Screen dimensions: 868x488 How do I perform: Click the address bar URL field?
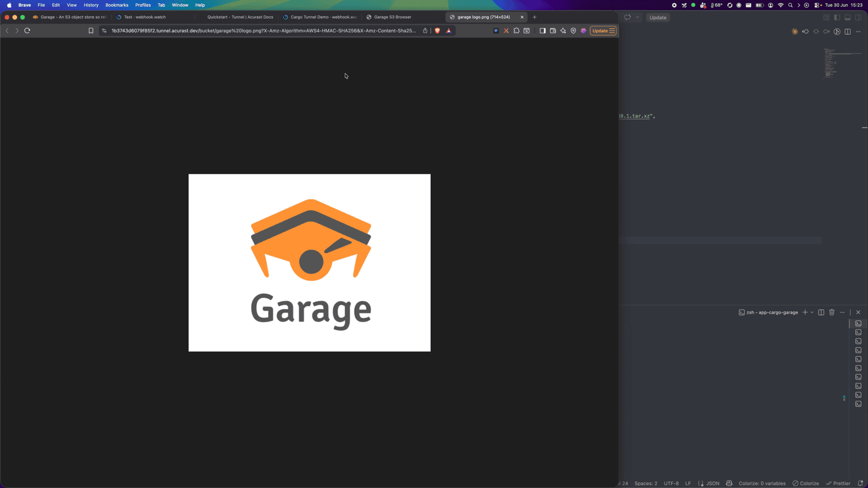[x=264, y=30]
